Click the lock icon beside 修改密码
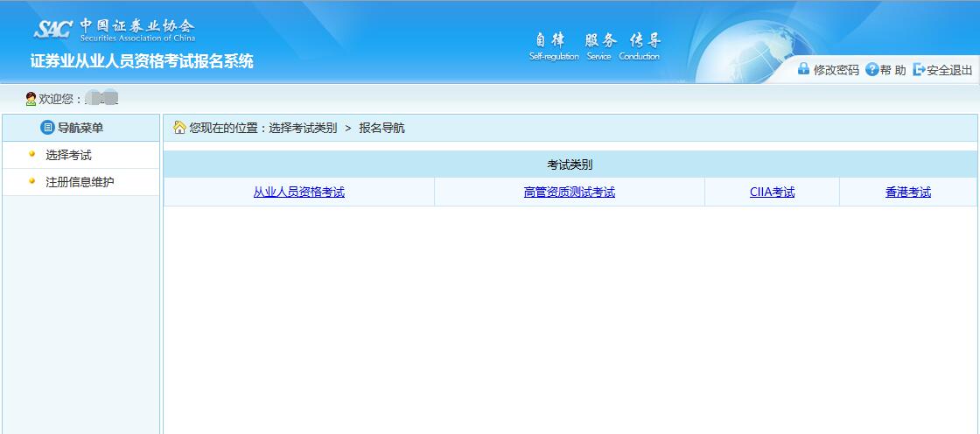The height and width of the screenshot is (434, 980). click(803, 69)
